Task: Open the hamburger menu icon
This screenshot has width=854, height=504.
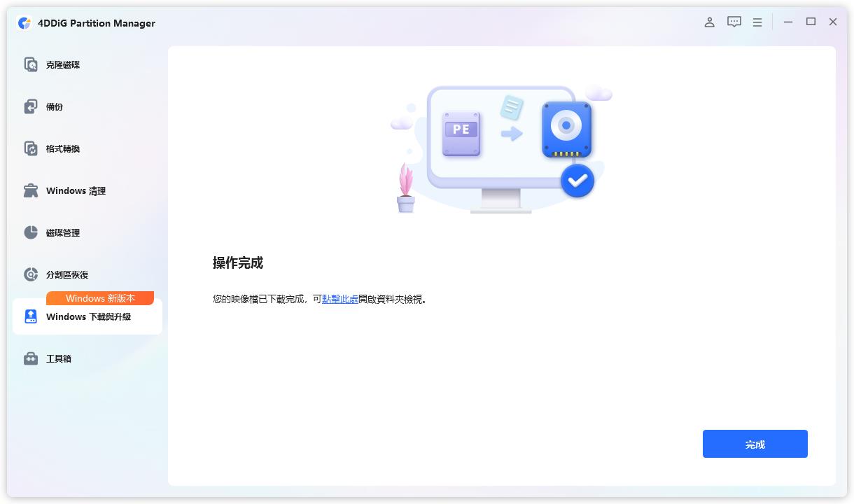Action: tap(757, 22)
